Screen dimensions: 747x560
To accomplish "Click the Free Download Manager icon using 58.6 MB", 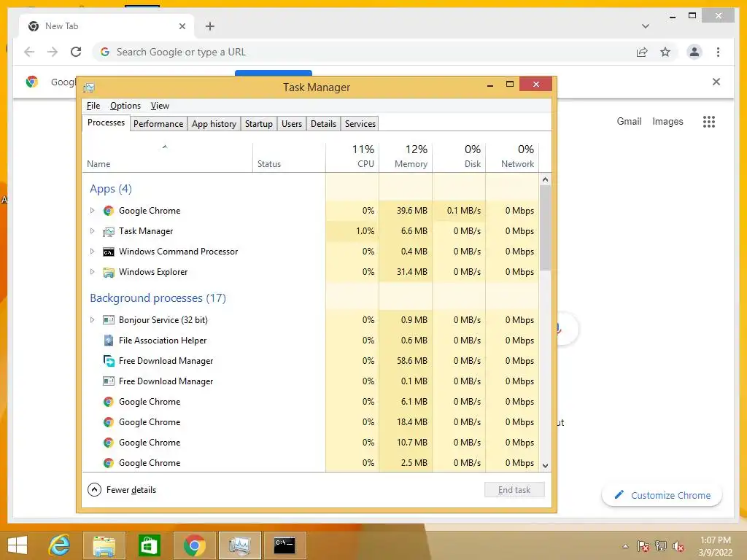I will coord(109,361).
